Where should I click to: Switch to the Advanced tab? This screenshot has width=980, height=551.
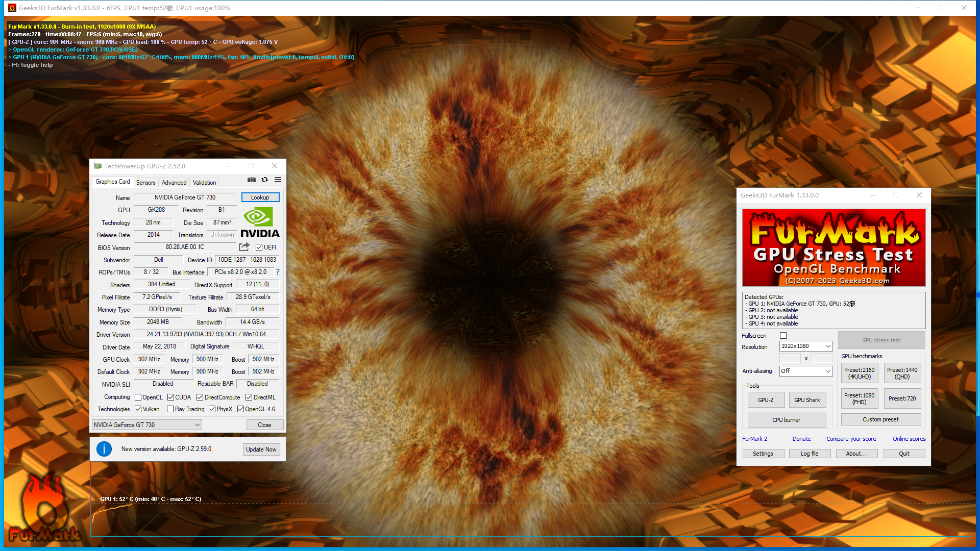point(174,183)
